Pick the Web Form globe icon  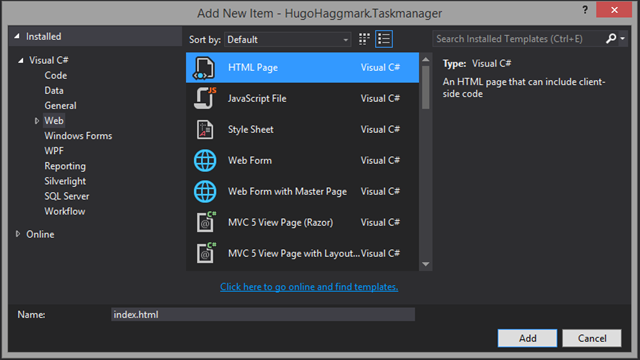click(205, 160)
